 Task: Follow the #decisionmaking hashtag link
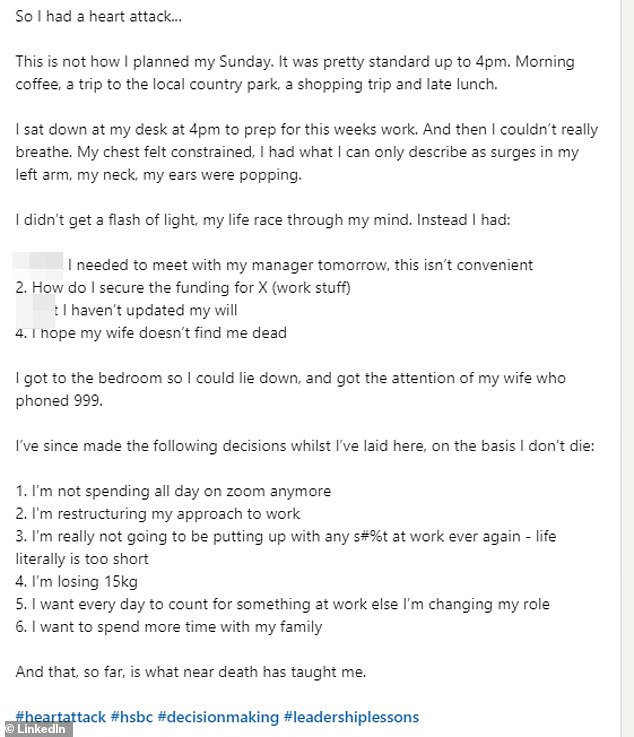219,717
